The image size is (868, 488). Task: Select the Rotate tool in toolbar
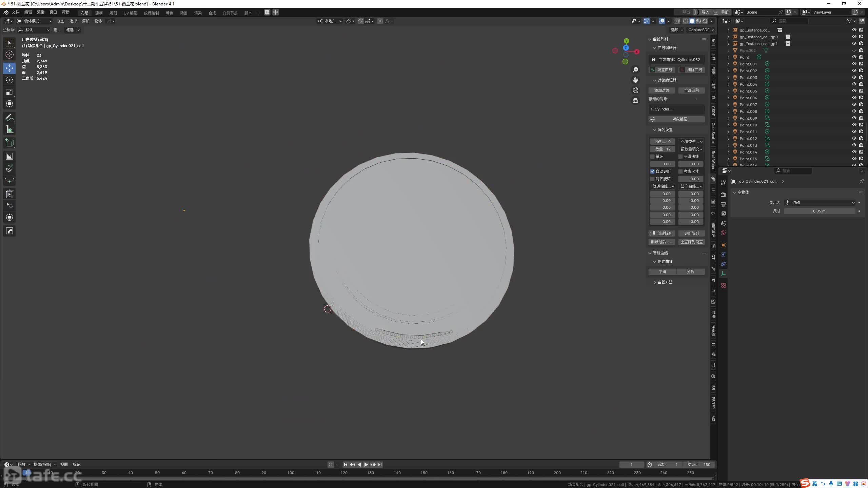[9, 80]
